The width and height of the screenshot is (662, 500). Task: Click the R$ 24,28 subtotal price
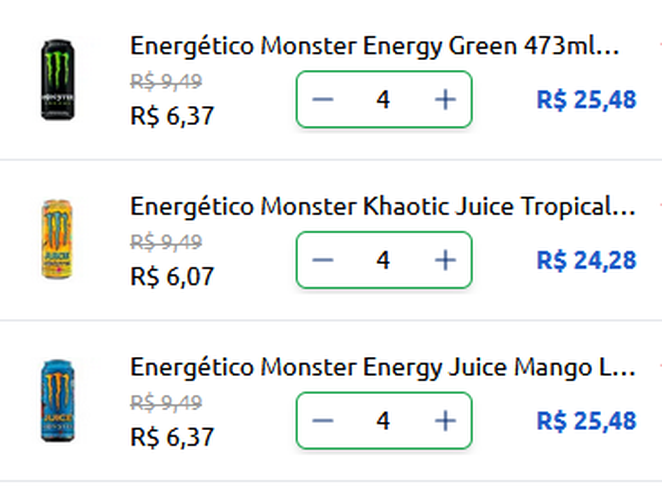click(586, 261)
